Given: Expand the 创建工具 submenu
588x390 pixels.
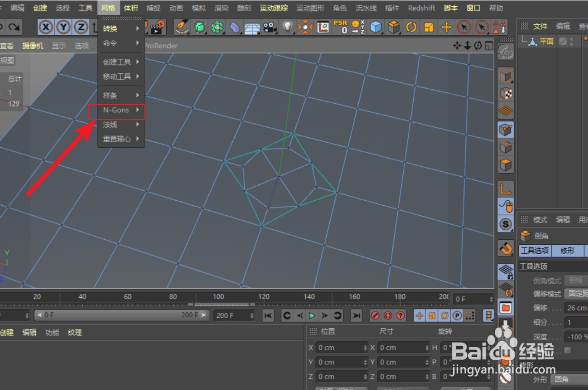Looking at the screenshot, I should (121, 62).
